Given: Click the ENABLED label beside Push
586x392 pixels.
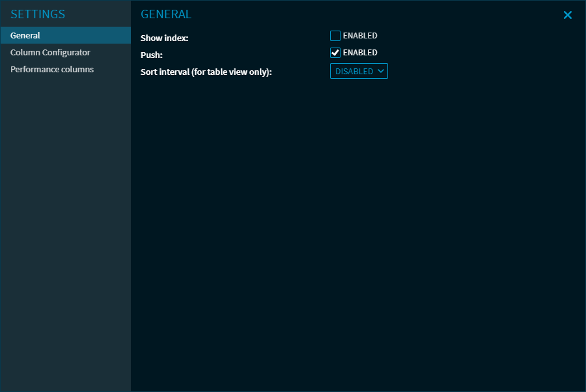Looking at the screenshot, I should (x=360, y=53).
